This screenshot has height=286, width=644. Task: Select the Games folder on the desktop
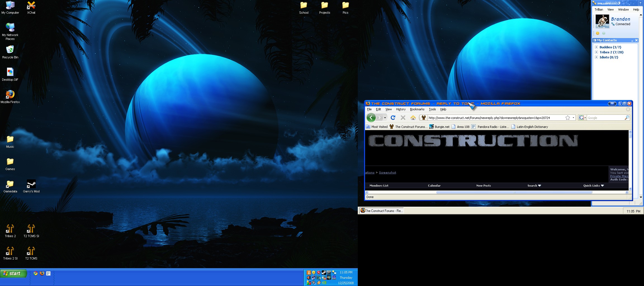click(x=10, y=164)
